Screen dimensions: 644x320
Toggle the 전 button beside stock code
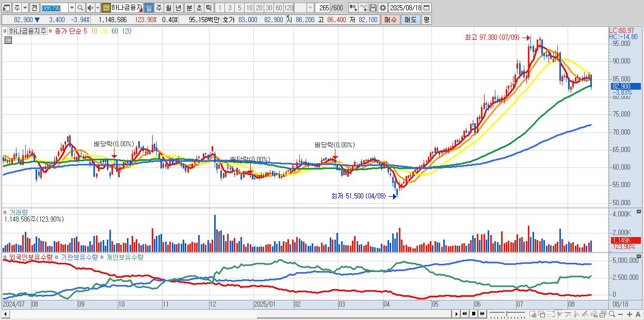pos(34,8)
